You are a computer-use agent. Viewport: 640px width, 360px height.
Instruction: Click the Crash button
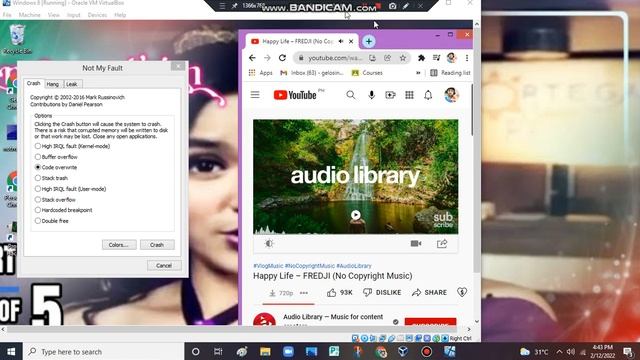point(157,245)
